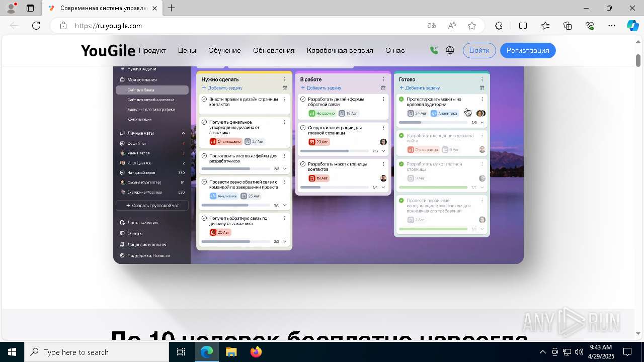The width and height of the screenshot is (644, 362).
Task: Open browser extensions puzzle icon
Action: click(x=499, y=26)
